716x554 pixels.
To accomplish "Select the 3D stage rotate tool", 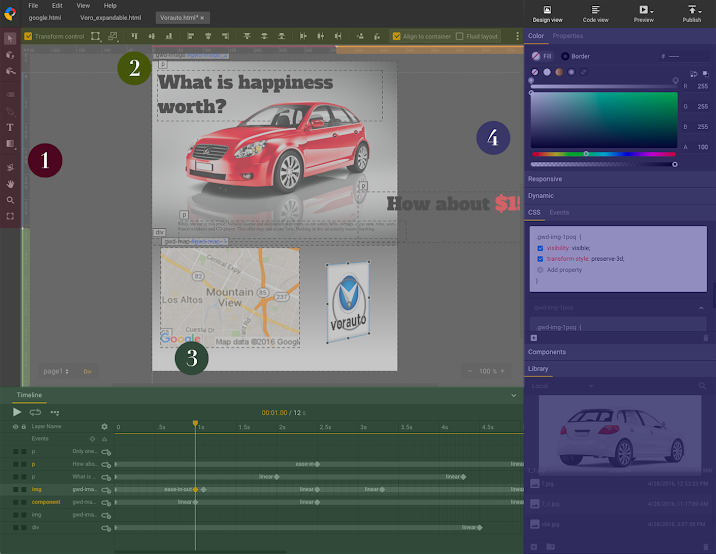I will [10, 71].
